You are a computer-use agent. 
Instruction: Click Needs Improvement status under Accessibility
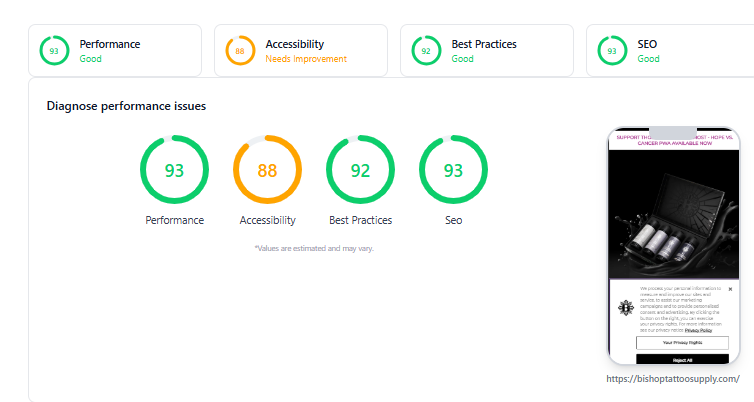306,59
